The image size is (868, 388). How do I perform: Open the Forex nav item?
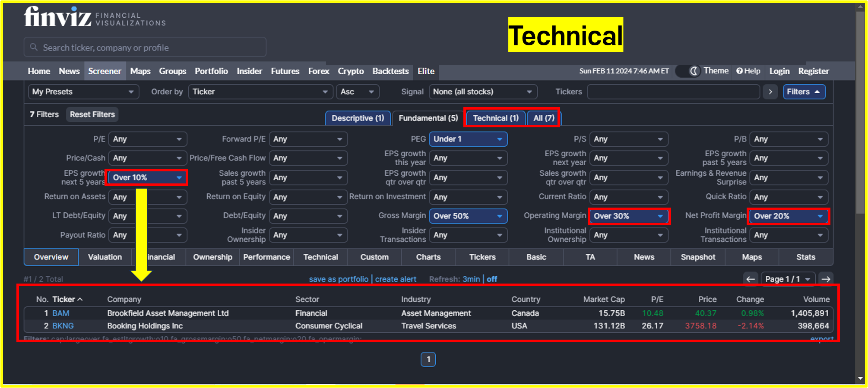tap(319, 71)
